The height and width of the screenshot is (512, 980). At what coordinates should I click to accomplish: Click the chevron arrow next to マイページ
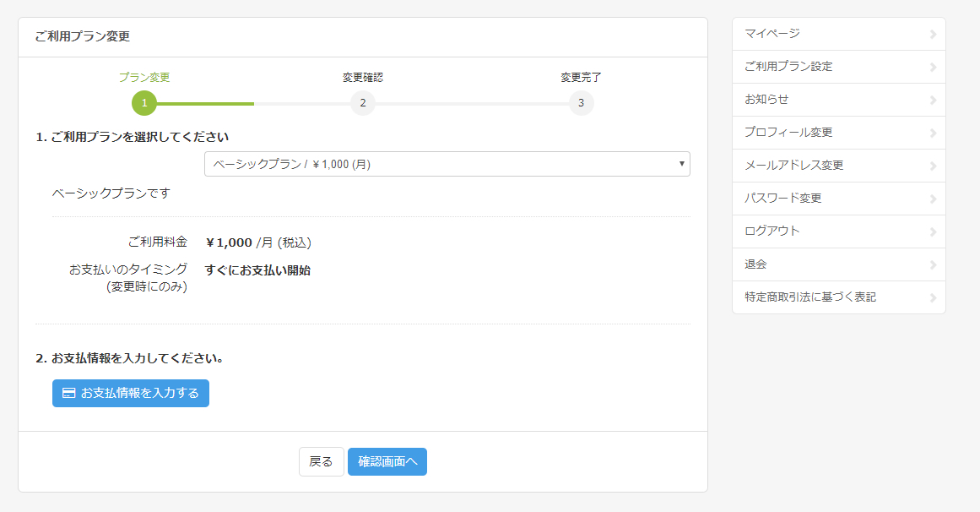(933, 34)
